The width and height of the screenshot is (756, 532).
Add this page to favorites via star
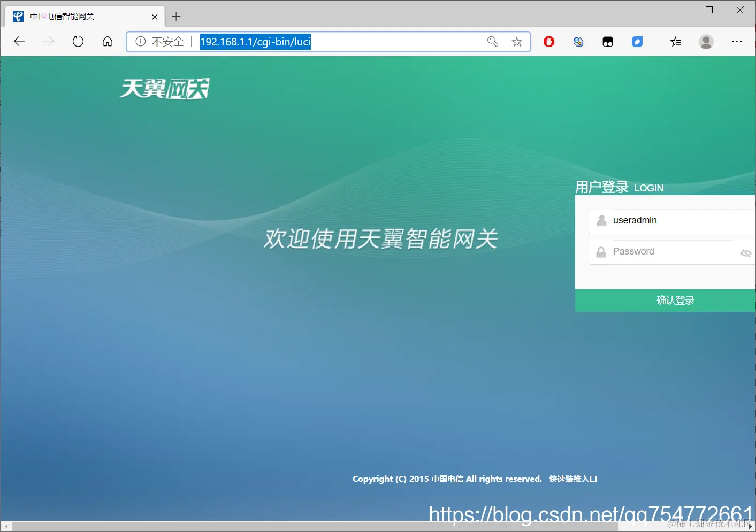tap(517, 41)
